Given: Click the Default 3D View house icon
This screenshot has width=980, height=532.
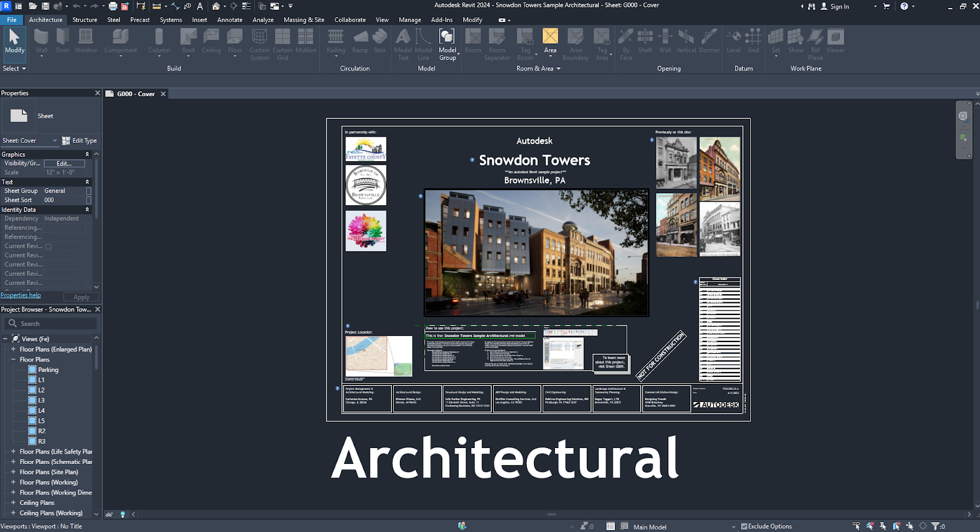Looking at the screenshot, I should pos(216,6).
